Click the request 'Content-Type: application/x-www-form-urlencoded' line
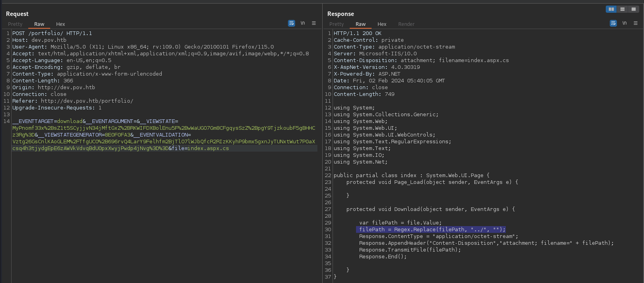 tap(87, 74)
